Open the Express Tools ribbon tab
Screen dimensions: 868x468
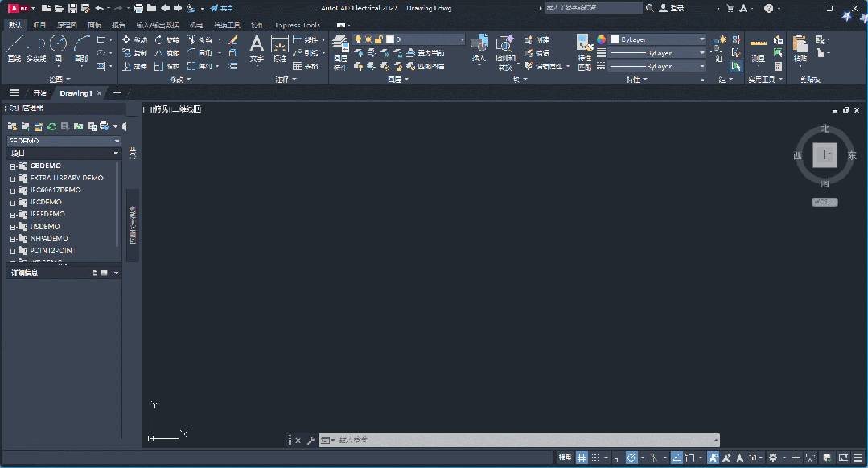[298, 25]
